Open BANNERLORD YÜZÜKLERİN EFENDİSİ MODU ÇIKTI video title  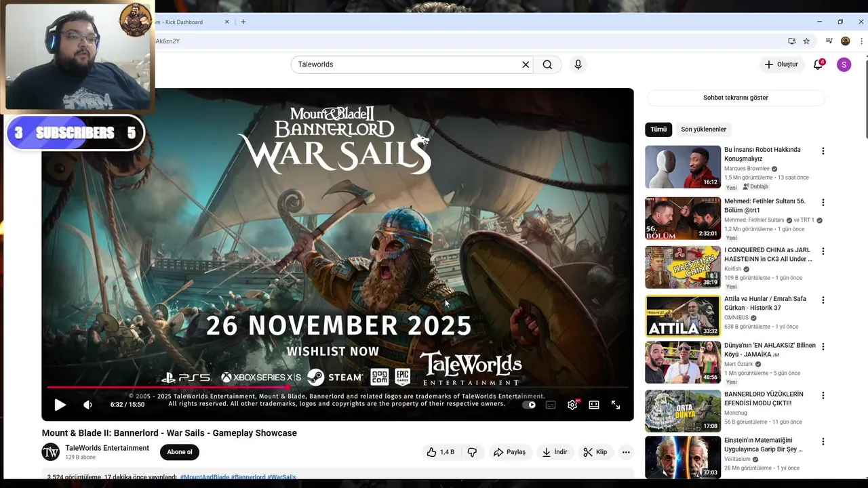pos(764,399)
